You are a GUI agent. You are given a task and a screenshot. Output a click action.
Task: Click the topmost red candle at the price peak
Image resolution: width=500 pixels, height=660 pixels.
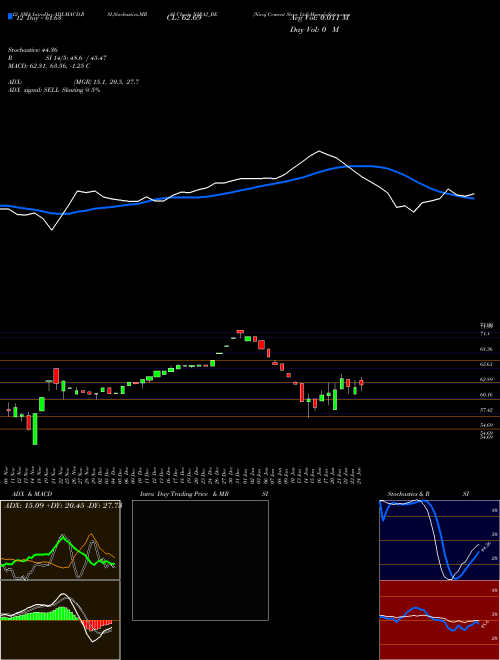(240, 332)
